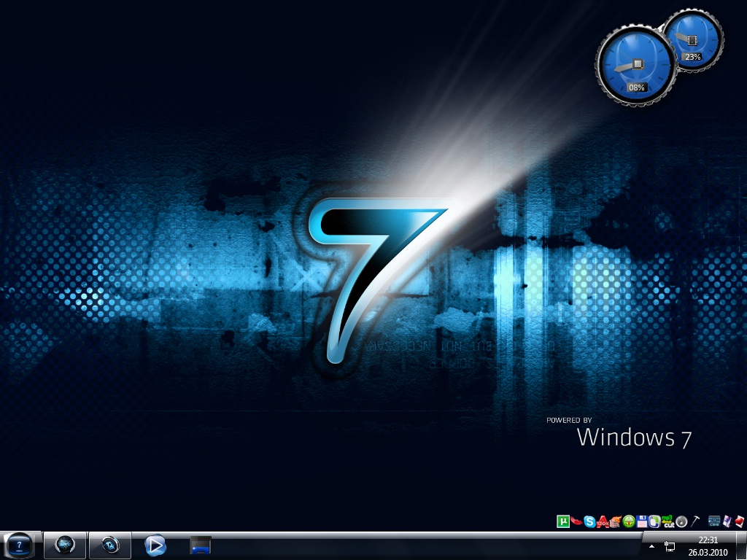The width and height of the screenshot is (747, 560).
Task: Launch the mp3 direct cut icon
Action: [x=668, y=521]
